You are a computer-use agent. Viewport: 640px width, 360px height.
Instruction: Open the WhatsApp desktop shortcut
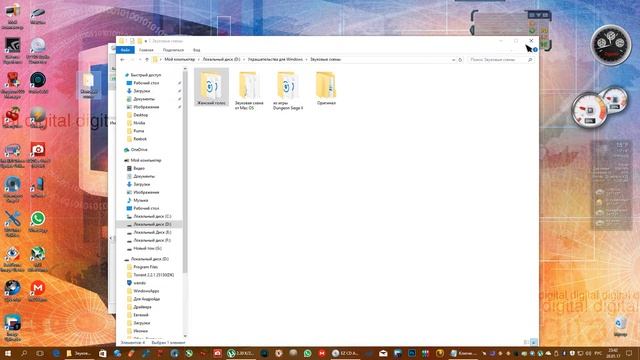(x=38, y=222)
